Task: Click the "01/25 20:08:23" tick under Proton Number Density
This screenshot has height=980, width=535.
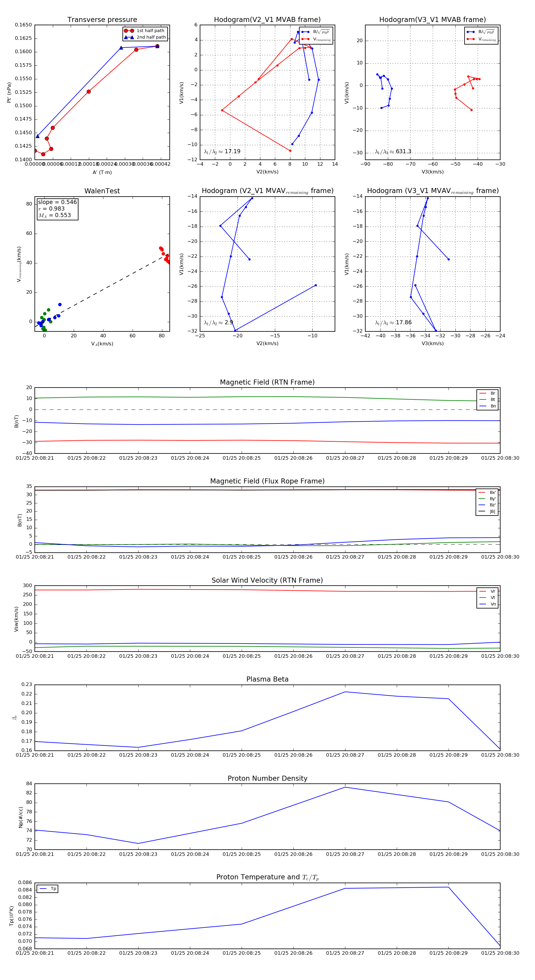Action: pos(138,854)
